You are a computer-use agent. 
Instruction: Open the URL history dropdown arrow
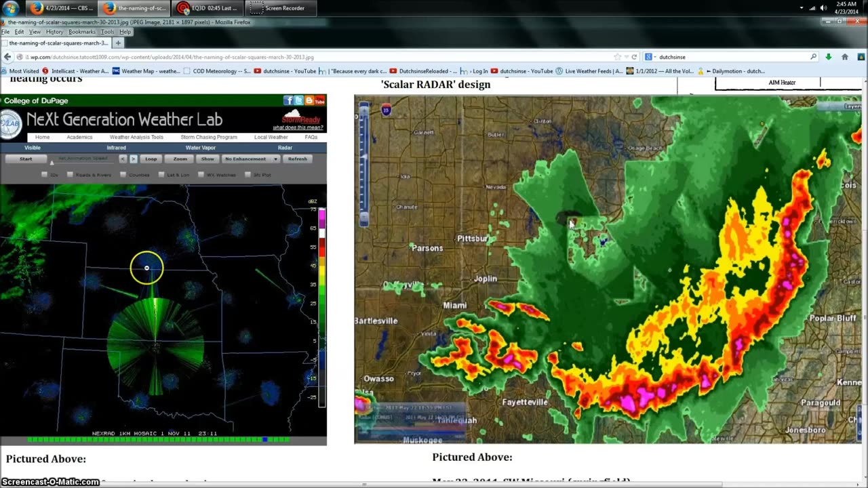626,57
